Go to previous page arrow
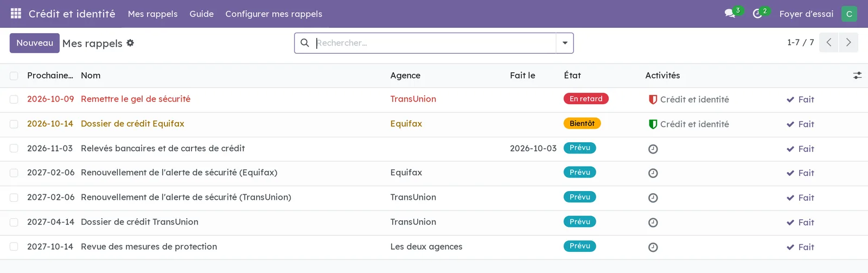Screen dimensions: 868x273 pyautogui.click(x=829, y=42)
